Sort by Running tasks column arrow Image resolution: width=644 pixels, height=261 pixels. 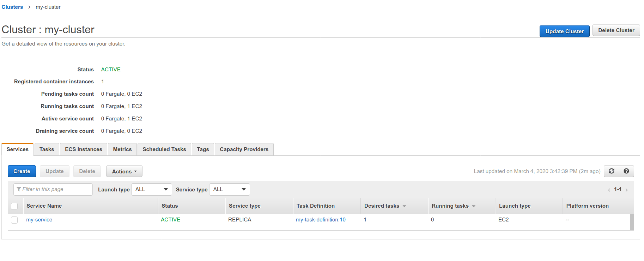point(474,206)
